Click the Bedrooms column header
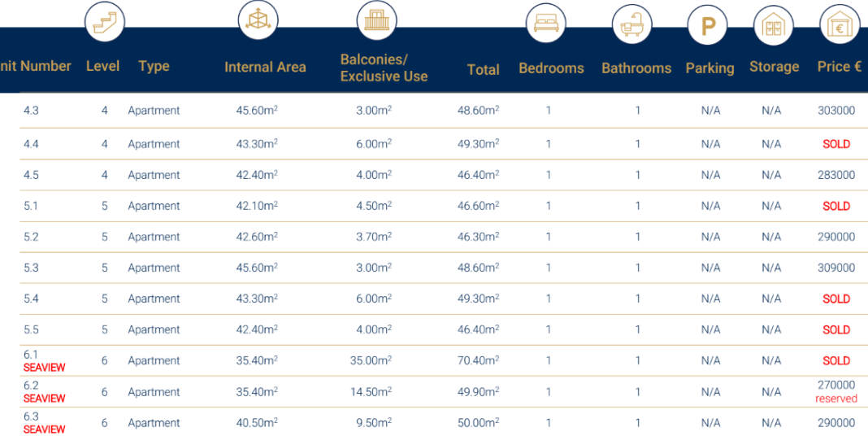868x436 pixels. click(x=551, y=68)
